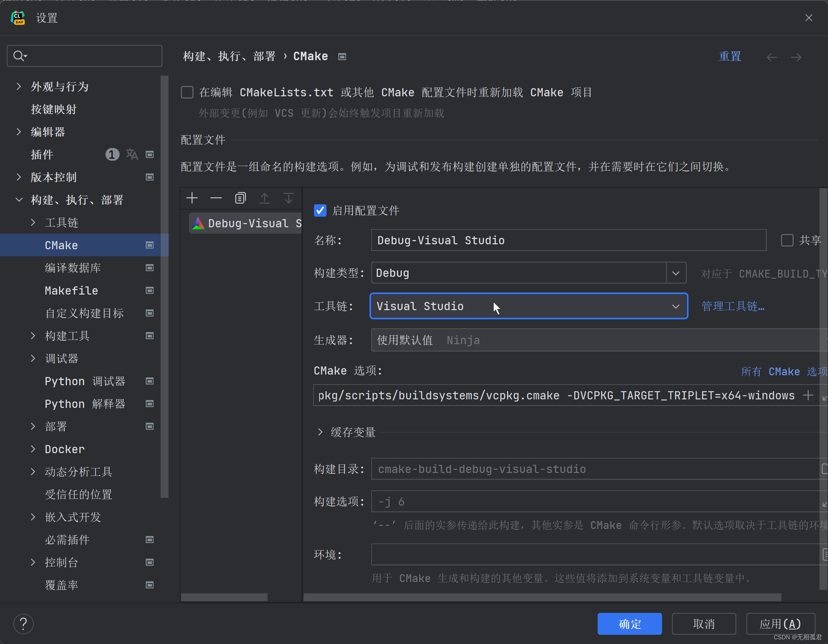The width and height of the screenshot is (828, 644).
Task: Expand the 缓存变量 section
Action: pos(320,432)
